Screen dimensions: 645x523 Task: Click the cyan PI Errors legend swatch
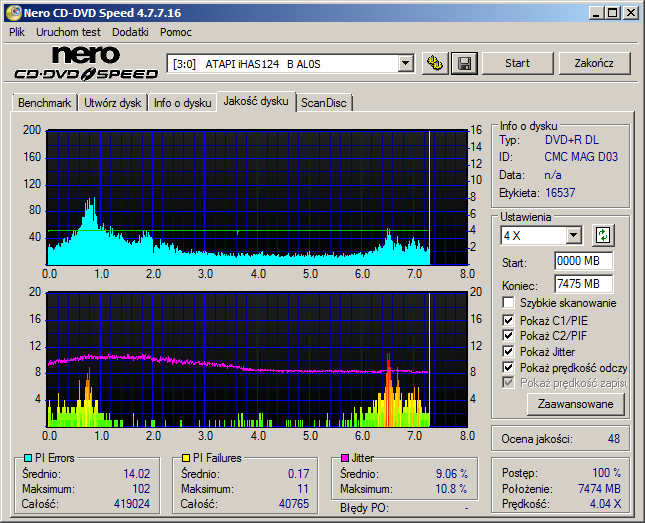28,458
